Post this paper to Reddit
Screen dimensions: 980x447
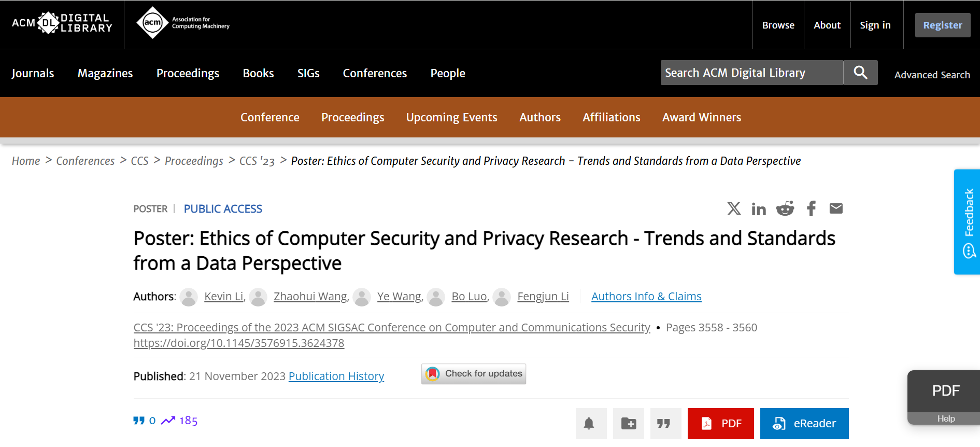click(x=785, y=208)
